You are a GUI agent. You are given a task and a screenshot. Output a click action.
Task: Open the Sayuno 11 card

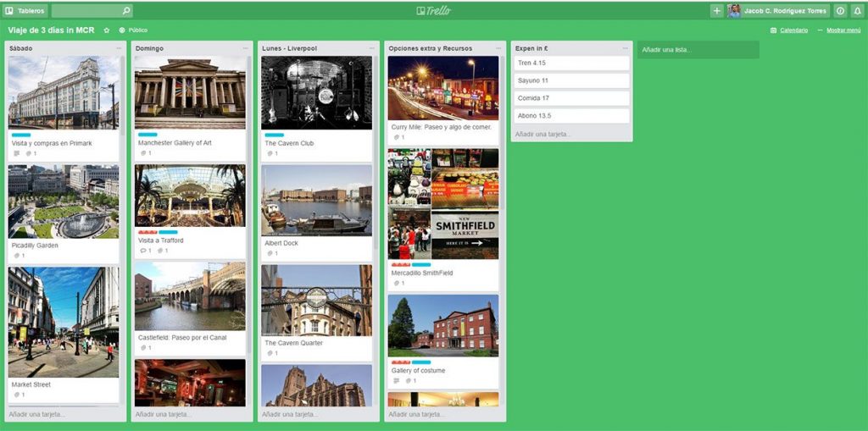(571, 80)
